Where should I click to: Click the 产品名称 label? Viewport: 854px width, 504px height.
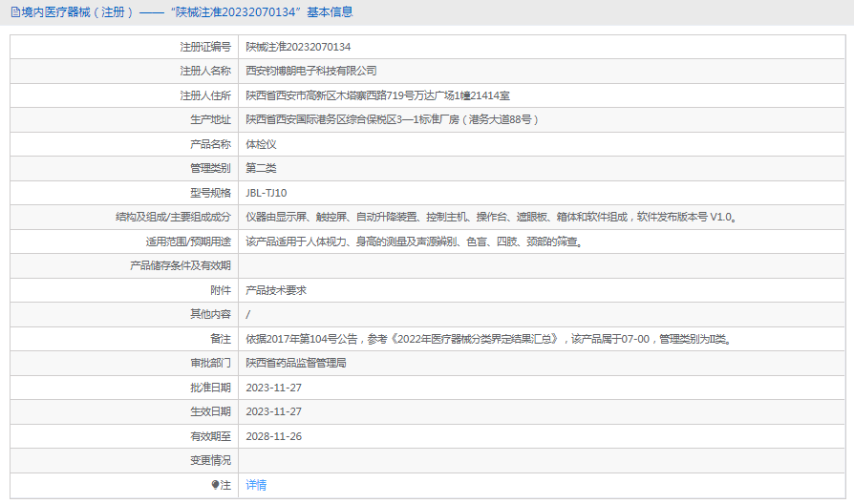pyautogui.click(x=210, y=144)
